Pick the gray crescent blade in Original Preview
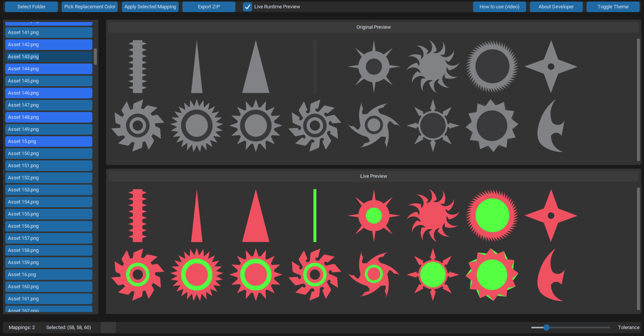This screenshot has height=336, width=644. point(551,126)
